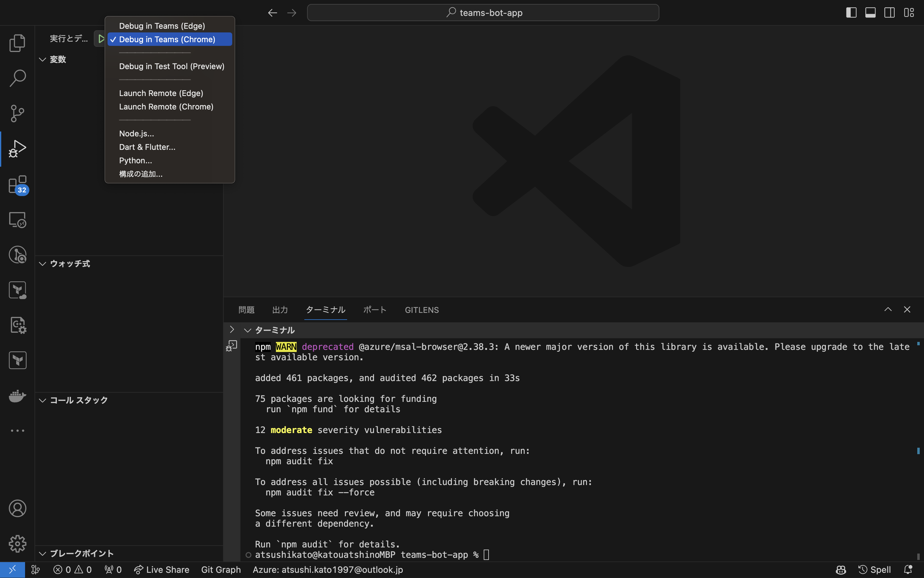The width and height of the screenshot is (924, 578).
Task: Expand the terminal side chevron
Action: click(231, 330)
